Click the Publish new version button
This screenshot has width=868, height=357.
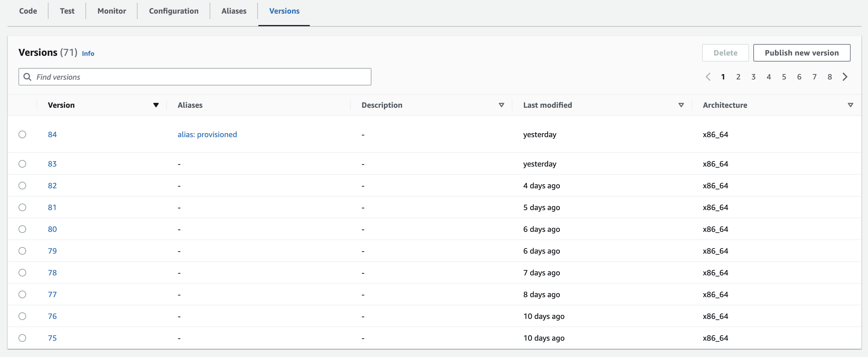point(802,53)
